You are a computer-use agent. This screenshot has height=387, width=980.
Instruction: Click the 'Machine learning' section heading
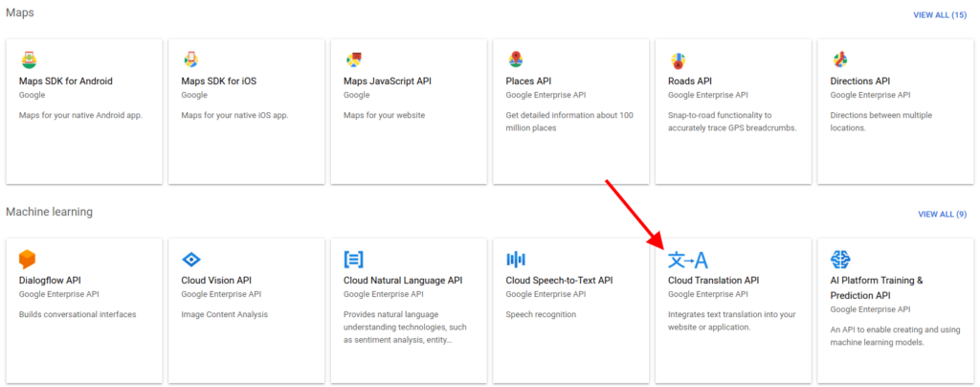tap(50, 212)
